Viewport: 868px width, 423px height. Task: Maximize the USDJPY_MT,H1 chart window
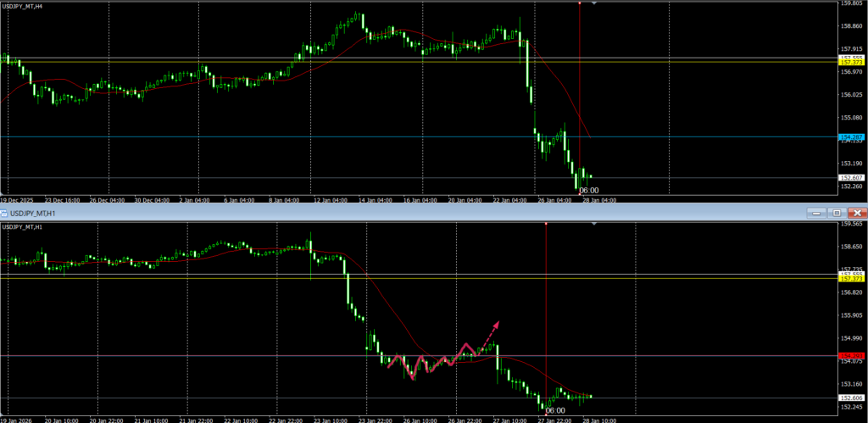(x=837, y=213)
